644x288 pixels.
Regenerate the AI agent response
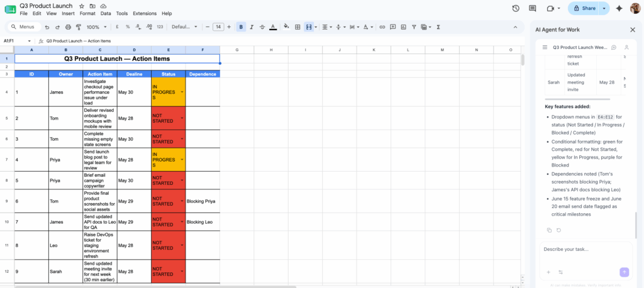coord(558,230)
